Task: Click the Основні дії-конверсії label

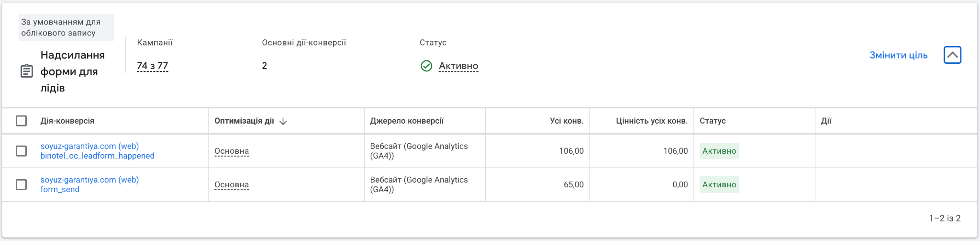Action: point(304,43)
